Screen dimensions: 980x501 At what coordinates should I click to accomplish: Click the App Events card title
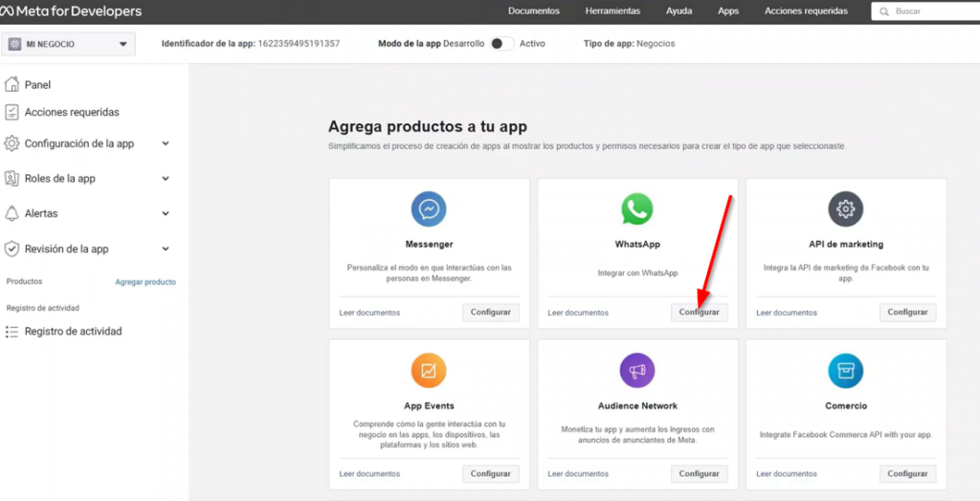click(x=429, y=406)
